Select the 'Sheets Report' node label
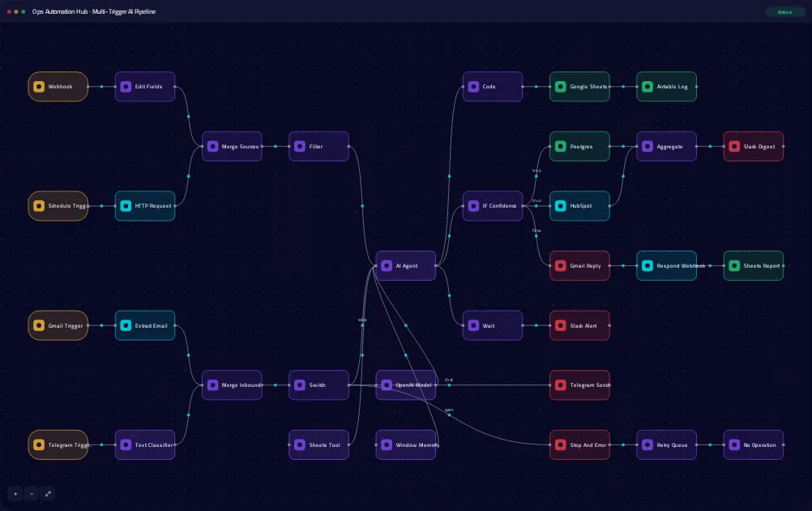 tap(762, 266)
